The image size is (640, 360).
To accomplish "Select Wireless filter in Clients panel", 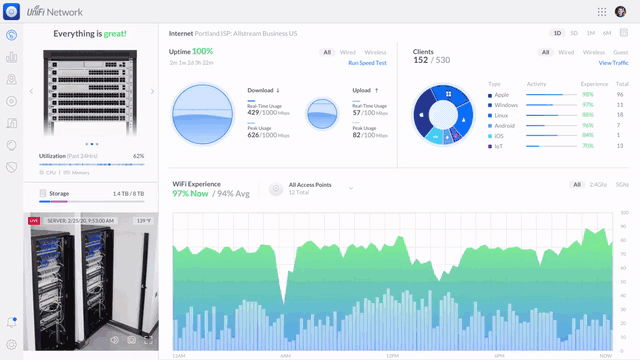I will [x=593, y=52].
